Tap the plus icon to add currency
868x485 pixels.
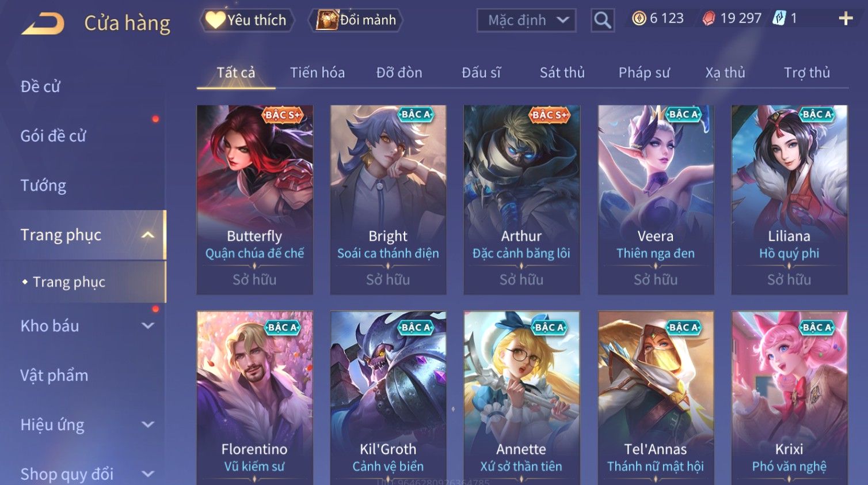(x=846, y=19)
